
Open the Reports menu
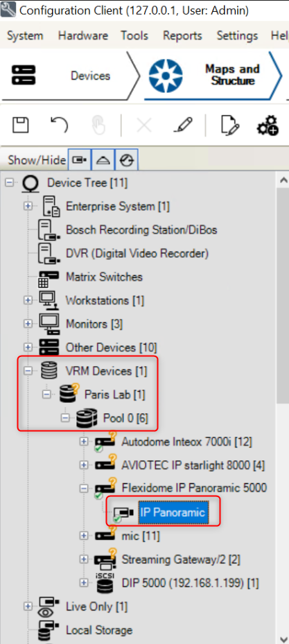pos(182,36)
